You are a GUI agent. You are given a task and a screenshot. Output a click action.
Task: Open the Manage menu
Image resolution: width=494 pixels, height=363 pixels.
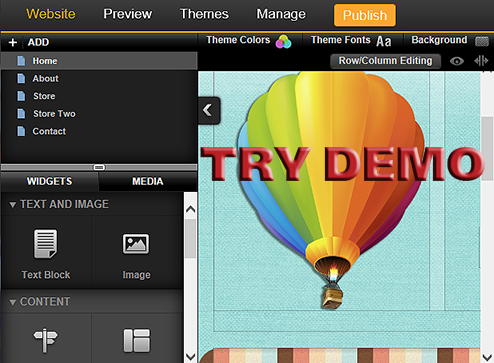tap(281, 14)
